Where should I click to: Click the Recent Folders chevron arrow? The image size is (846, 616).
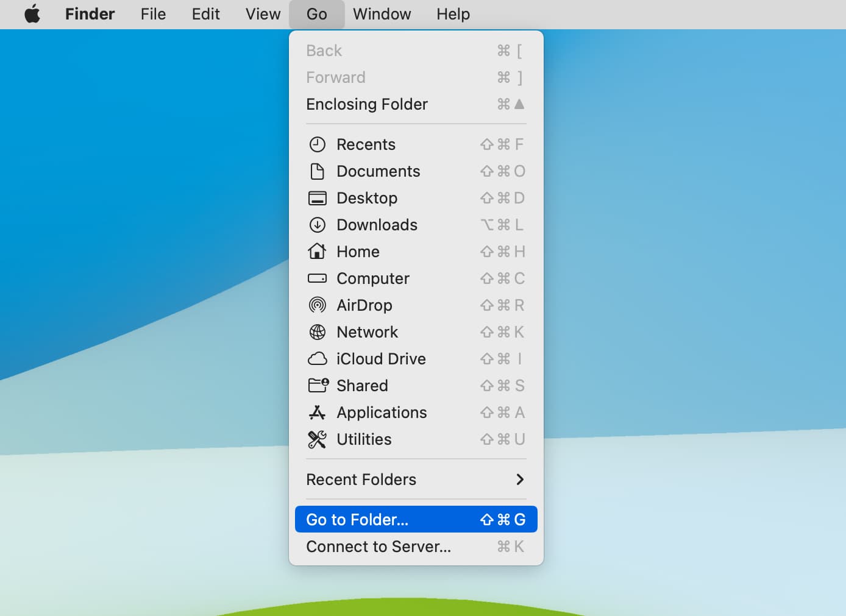click(x=520, y=480)
